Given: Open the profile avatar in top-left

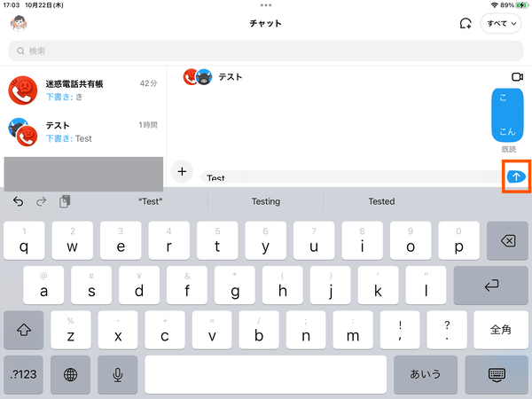Looking at the screenshot, I should [19, 23].
